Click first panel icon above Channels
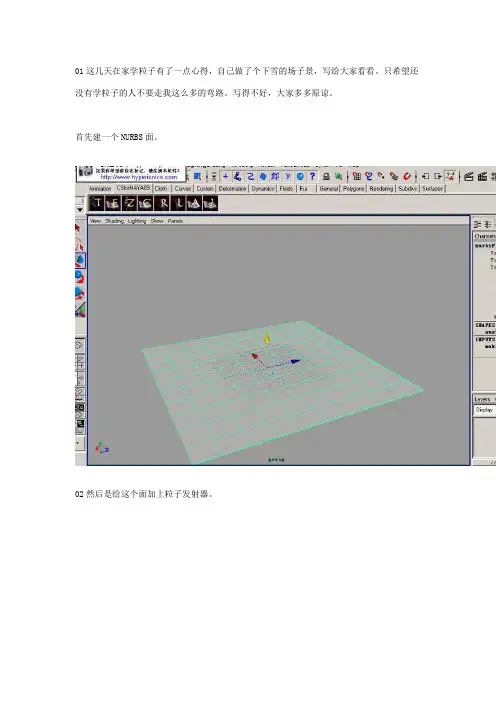 (x=478, y=224)
